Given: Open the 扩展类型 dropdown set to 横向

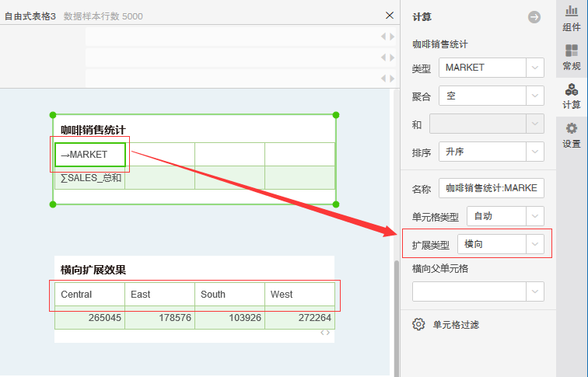Looking at the screenshot, I should 534,244.
